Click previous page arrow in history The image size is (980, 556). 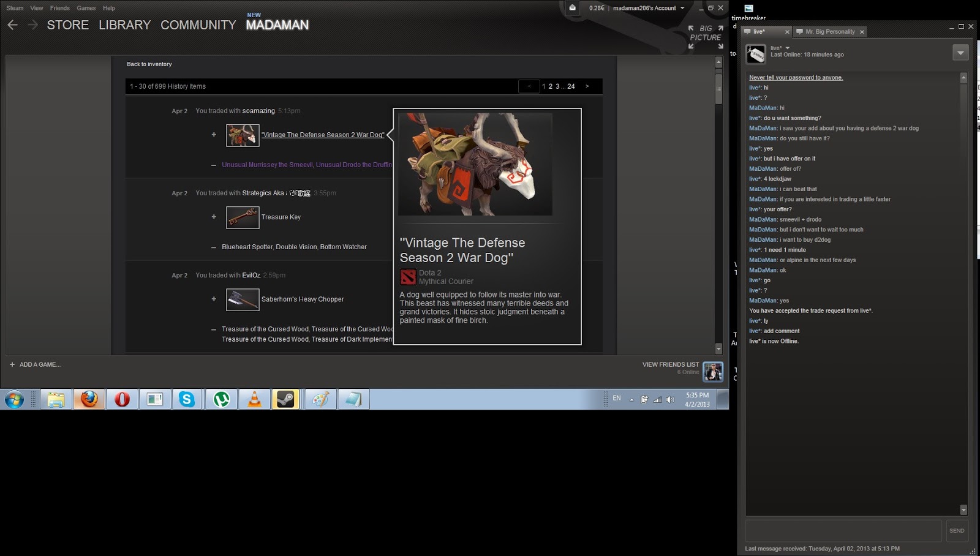(529, 86)
